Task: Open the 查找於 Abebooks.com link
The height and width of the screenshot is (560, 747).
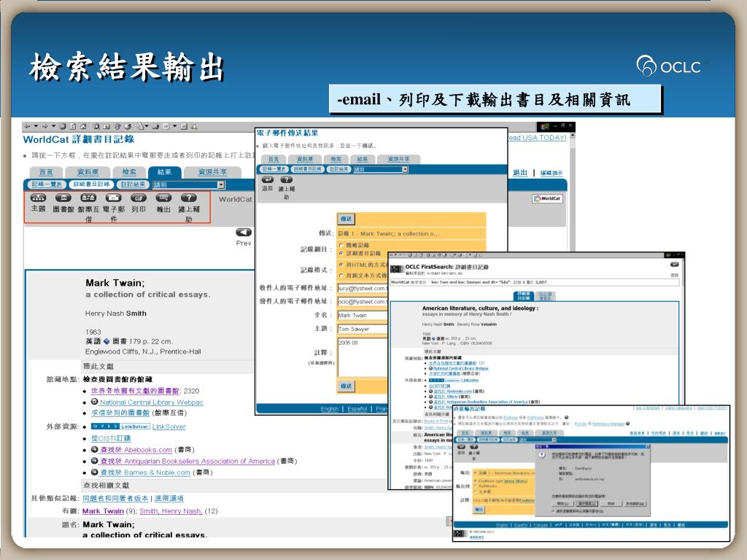Action: tap(136, 449)
